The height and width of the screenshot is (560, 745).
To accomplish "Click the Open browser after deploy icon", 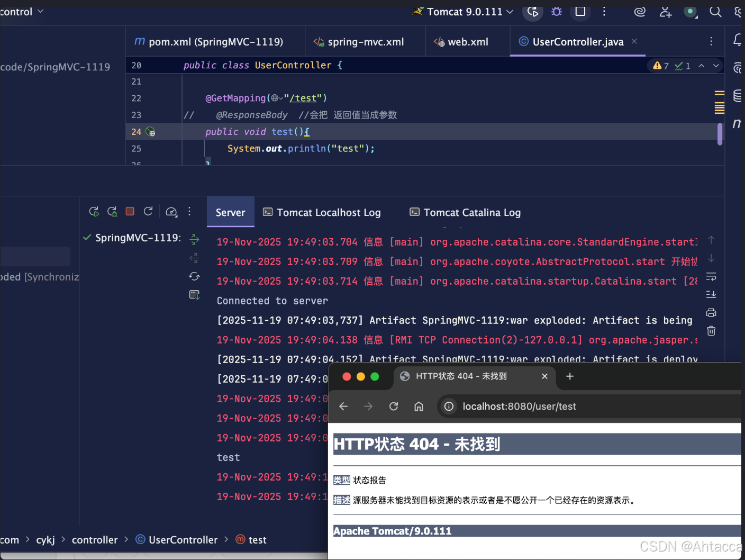I will [x=194, y=295].
